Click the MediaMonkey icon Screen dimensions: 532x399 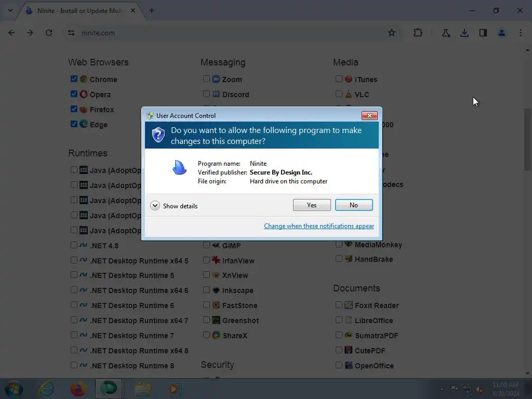[349, 244]
